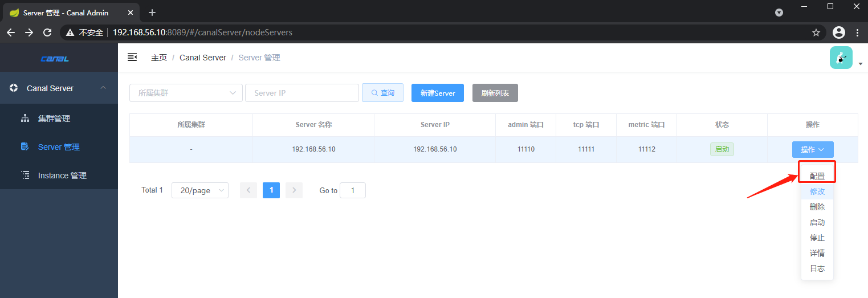Click the tcp 端口 value 11111
868x298 pixels.
[x=586, y=149]
